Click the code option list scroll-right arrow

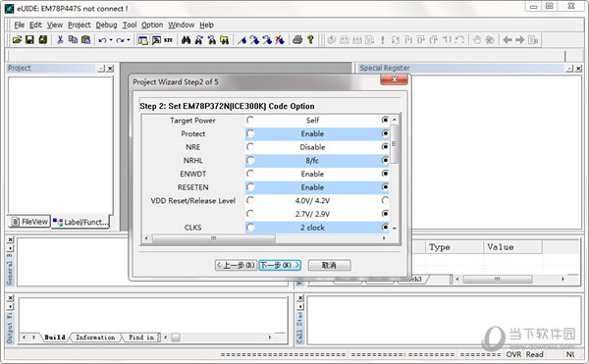[384, 238]
